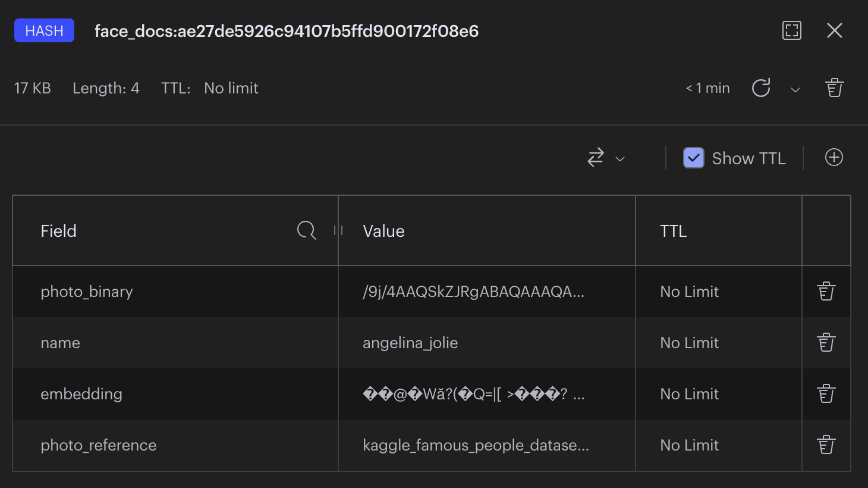Uncheck the Show TTL checkbox

click(693, 158)
